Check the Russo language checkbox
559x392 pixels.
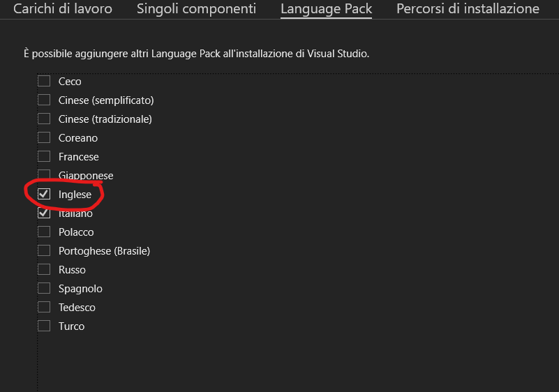(x=44, y=269)
